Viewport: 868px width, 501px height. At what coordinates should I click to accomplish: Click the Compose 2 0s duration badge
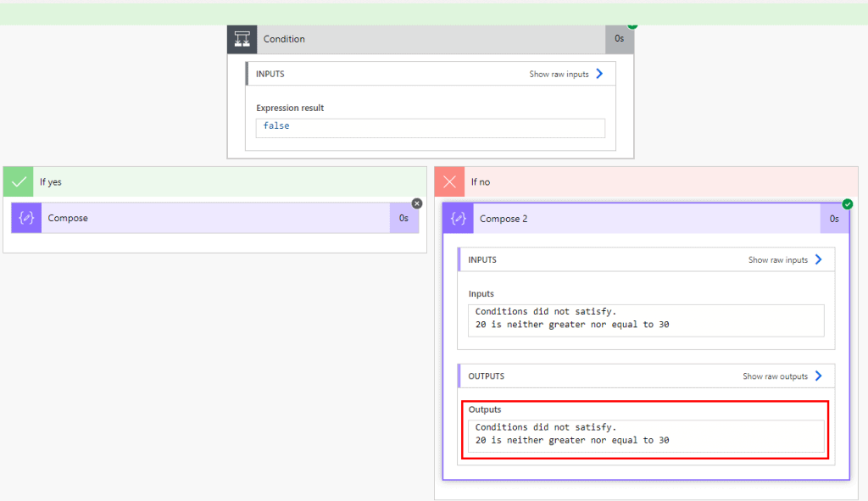834,219
